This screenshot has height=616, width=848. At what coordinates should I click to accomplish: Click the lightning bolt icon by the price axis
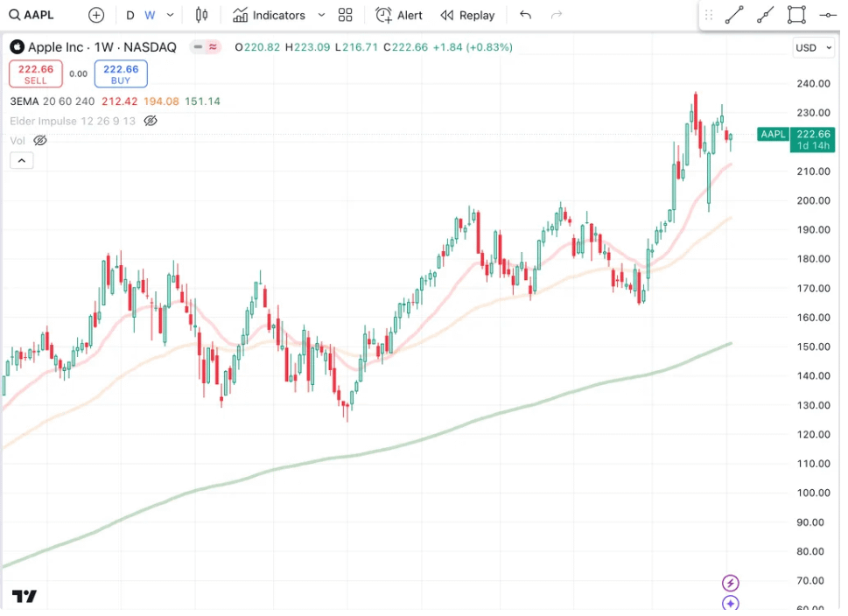731,583
